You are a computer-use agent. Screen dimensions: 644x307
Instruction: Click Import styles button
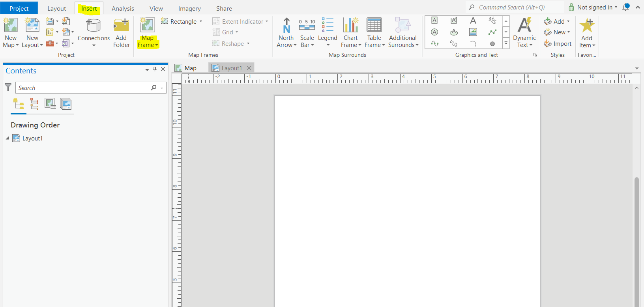point(558,44)
